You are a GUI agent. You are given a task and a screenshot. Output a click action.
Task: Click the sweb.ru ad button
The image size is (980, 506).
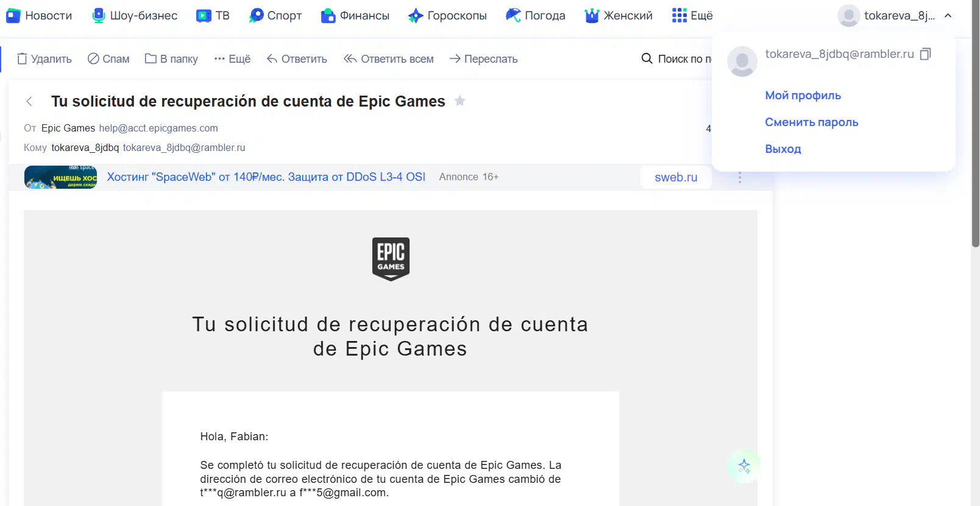point(676,177)
